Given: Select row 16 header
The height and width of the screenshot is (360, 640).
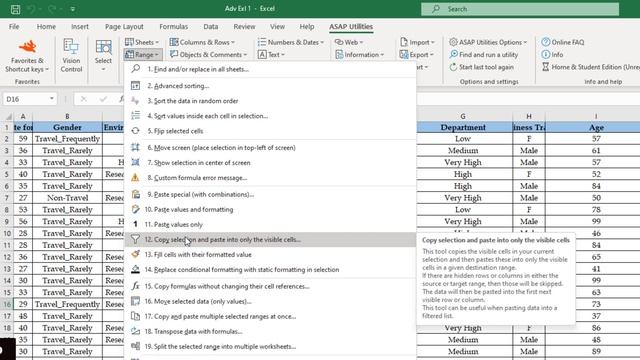Looking at the screenshot, I should pos(7,304).
